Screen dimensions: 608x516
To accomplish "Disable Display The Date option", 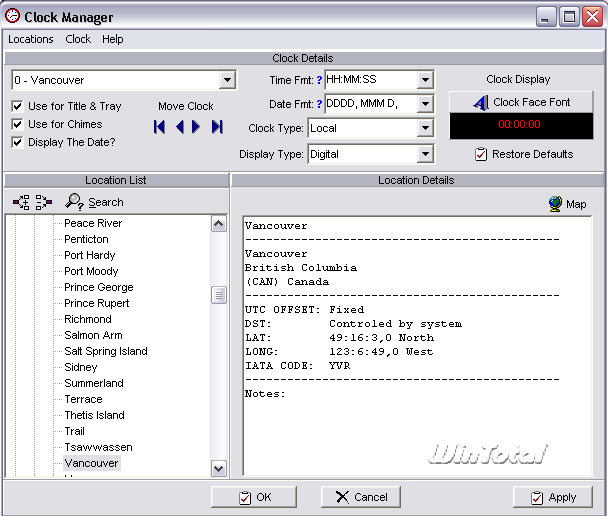I will click(x=18, y=142).
